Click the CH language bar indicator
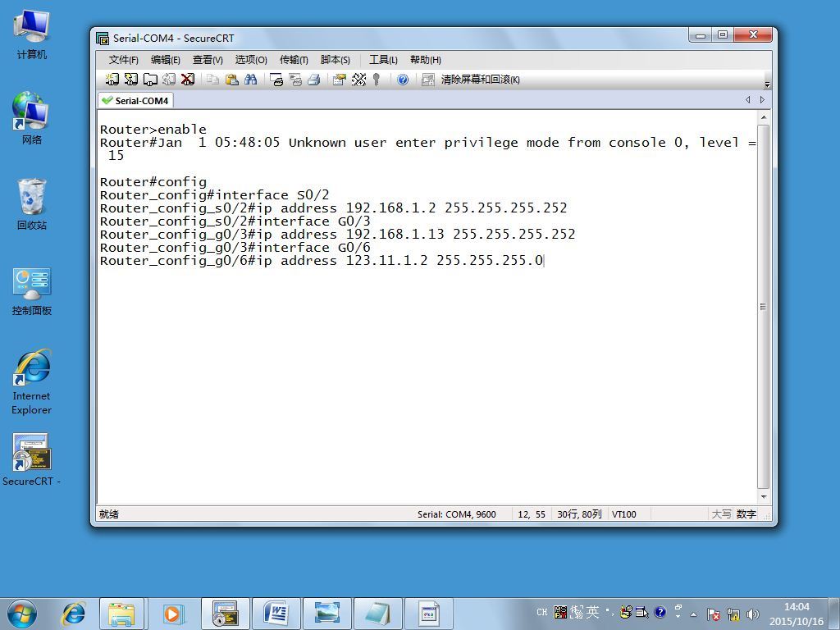The width and height of the screenshot is (840, 630). point(542,612)
